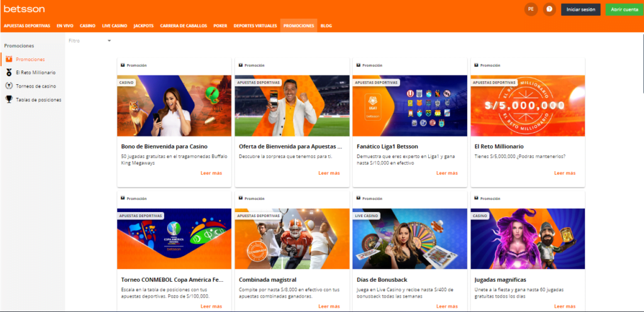Image resolution: width=644 pixels, height=312 pixels.
Task: Click the Promociones gift icon in sidebar
Action: [9, 59]
